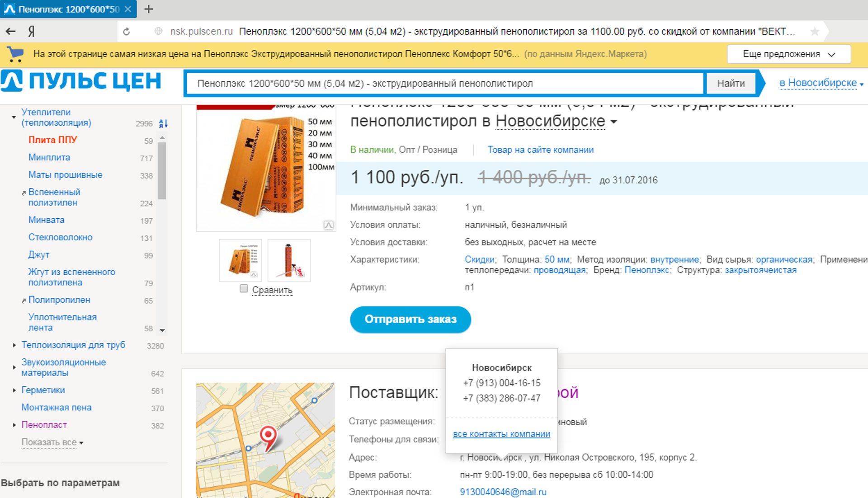Open Жгут из вспененного полиэтилена category
The image size is (868, 498).
click(71, 277)
